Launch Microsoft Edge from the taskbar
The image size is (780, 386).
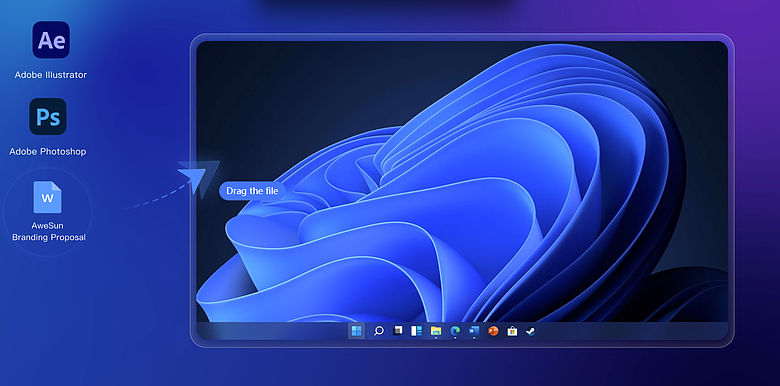tap(455, 331)
